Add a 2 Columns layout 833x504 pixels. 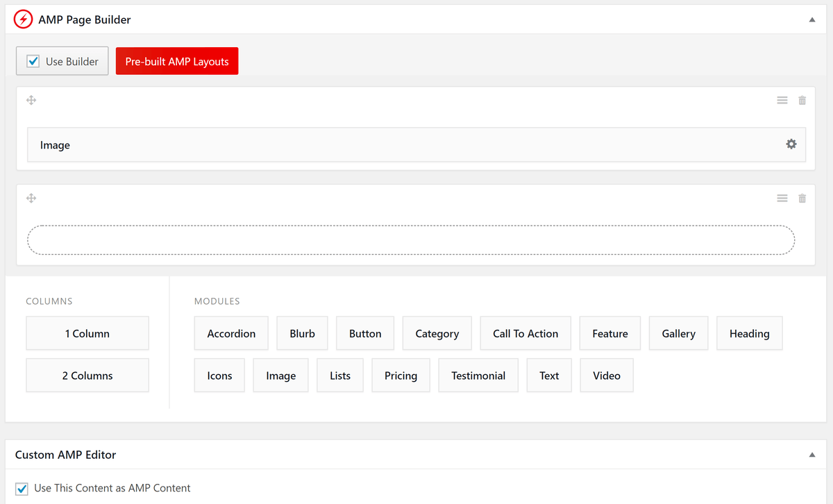[87, 375]
